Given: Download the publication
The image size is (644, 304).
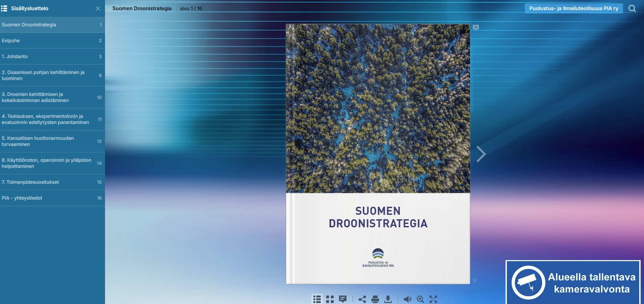Looking at the screenshot, I should click(x=388, y=299).
